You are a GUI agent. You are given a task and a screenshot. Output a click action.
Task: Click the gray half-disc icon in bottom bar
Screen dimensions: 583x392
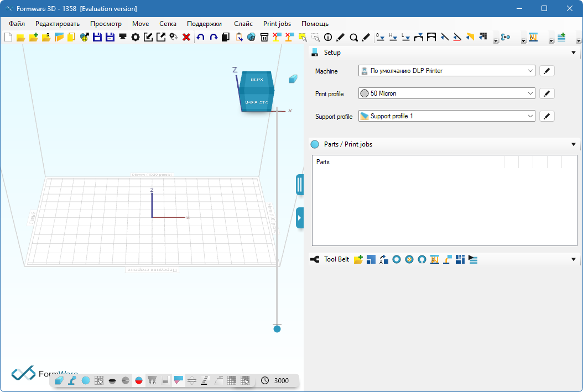pos(126,380)
